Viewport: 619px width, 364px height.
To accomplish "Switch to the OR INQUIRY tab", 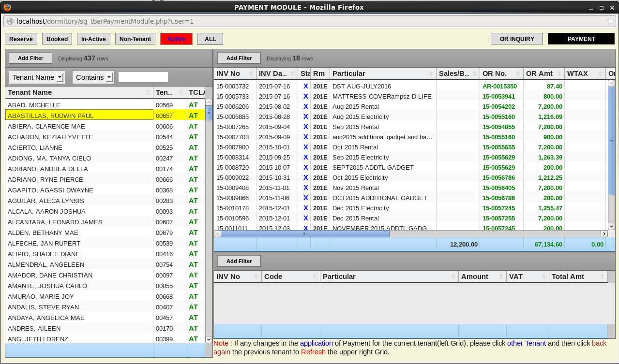I will 517,39.
